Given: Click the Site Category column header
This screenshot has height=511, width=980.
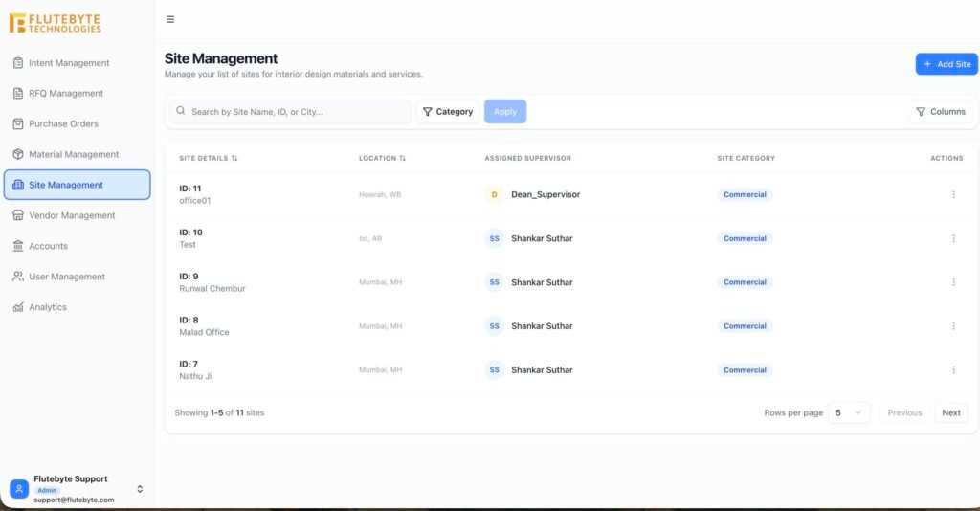Looking at the screenshot, I should pyautogui.click(x=746, y=158).
